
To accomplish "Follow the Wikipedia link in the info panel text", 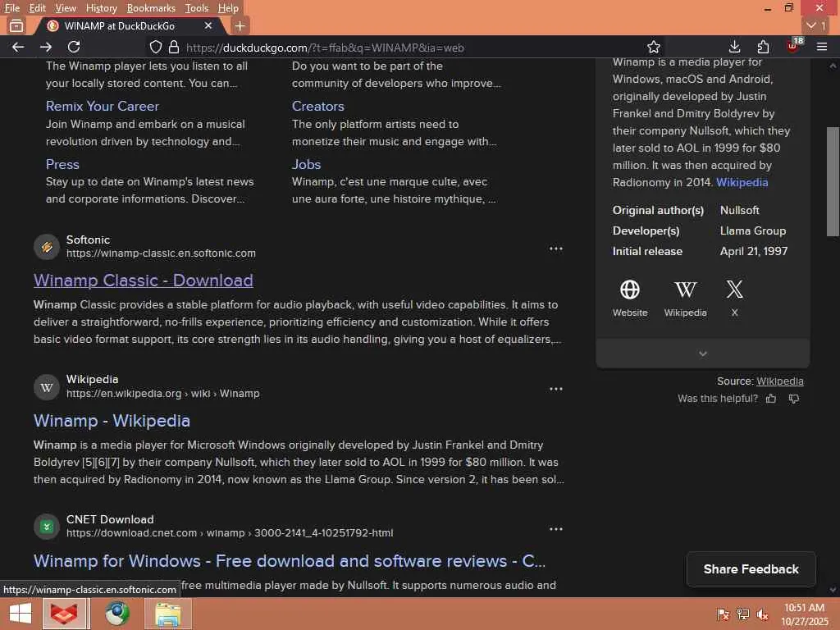I will coord(742,182).
